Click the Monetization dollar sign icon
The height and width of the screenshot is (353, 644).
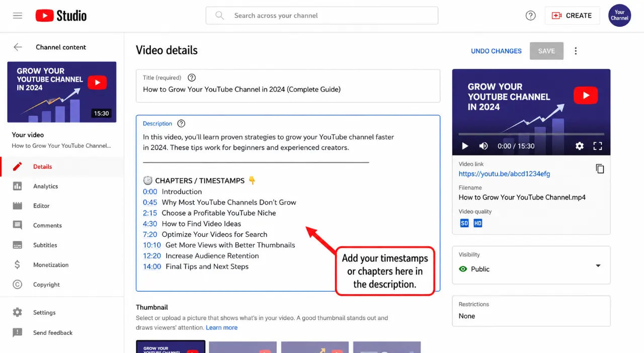pos(18,264)
